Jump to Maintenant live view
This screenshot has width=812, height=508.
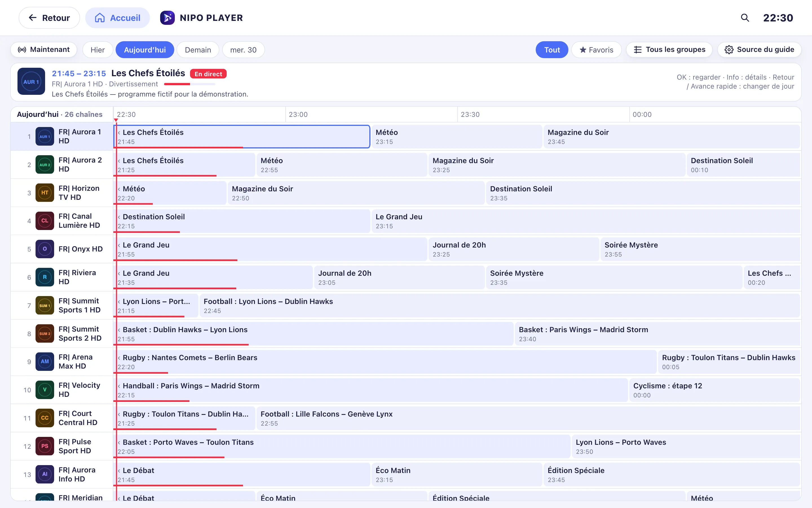coord(44,50)
